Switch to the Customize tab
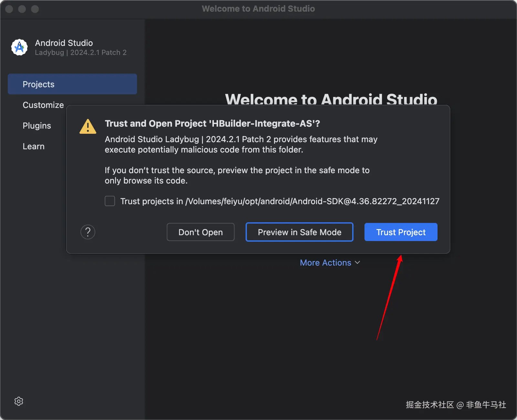The image size is (517, 420). coord(43,105)
